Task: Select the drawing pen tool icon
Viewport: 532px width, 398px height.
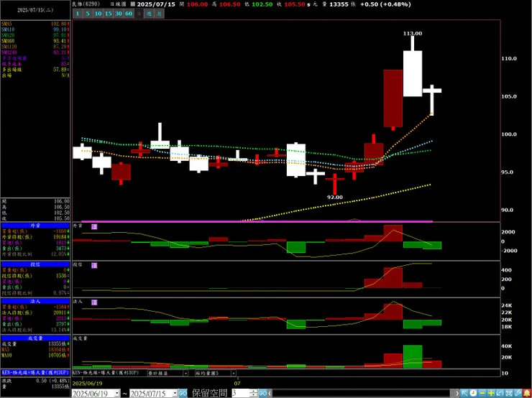Action: pyautogui.click(x=518, y=393)
